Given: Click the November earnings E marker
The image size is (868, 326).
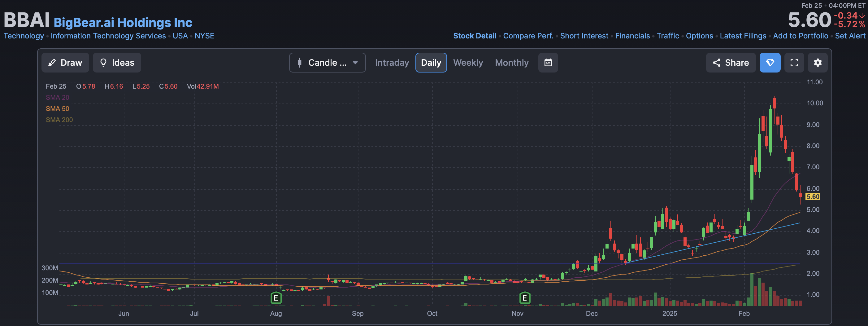Looking at the screenshot, I should click(x=525, y=298).
